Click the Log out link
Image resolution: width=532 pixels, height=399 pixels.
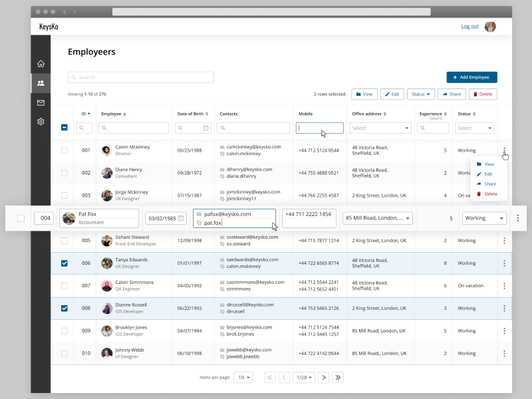(x=469, y=26)
